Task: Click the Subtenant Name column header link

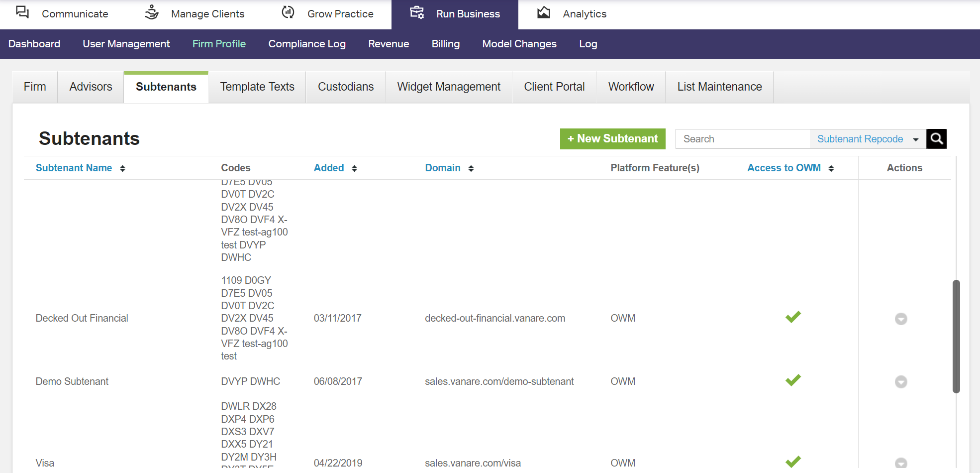Action: 74,168
